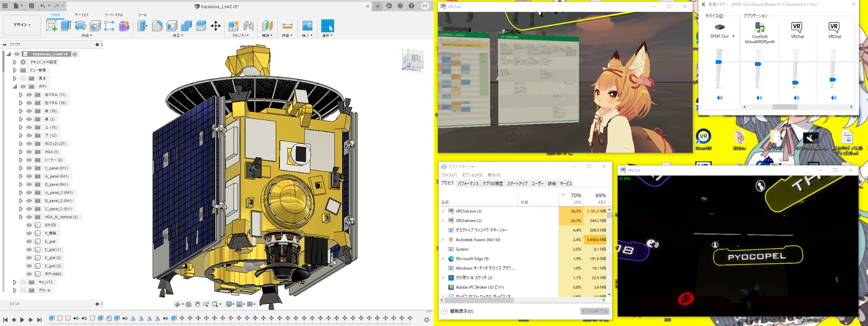
Task: Click the Orbit navigation icon below viewport
Action: (x=177, y=304)
